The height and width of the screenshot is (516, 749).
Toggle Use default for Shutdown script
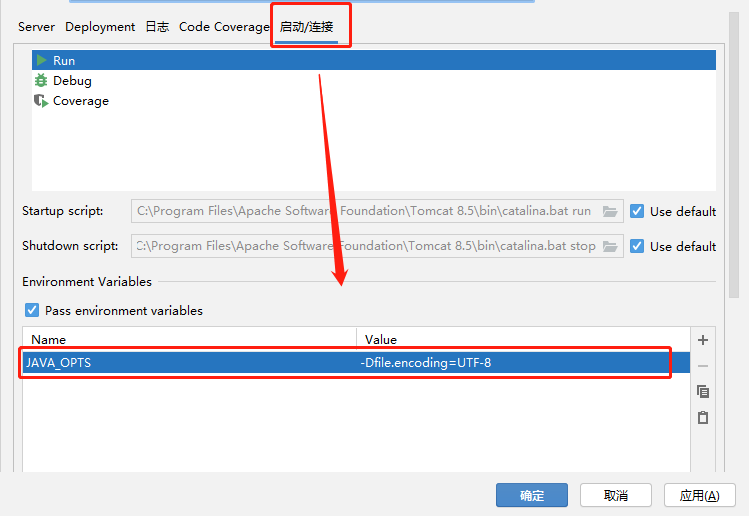637,246
